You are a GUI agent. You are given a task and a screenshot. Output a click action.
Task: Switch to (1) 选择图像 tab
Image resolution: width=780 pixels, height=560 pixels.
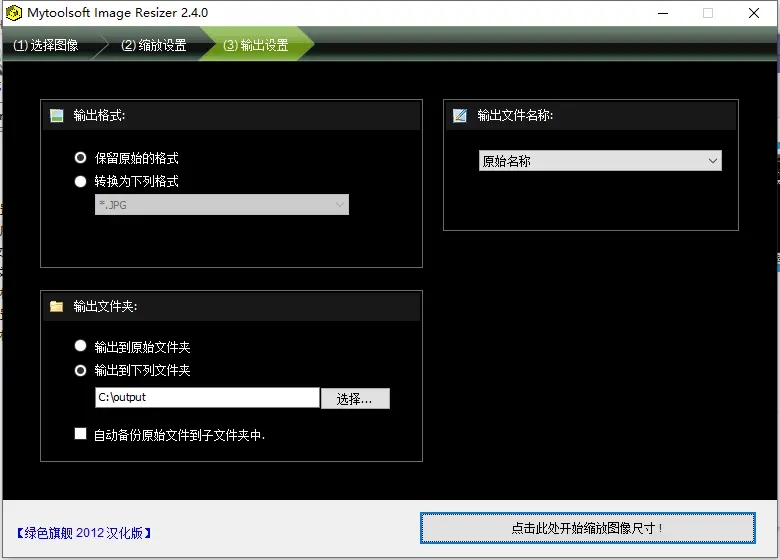[x=46, y=46]
